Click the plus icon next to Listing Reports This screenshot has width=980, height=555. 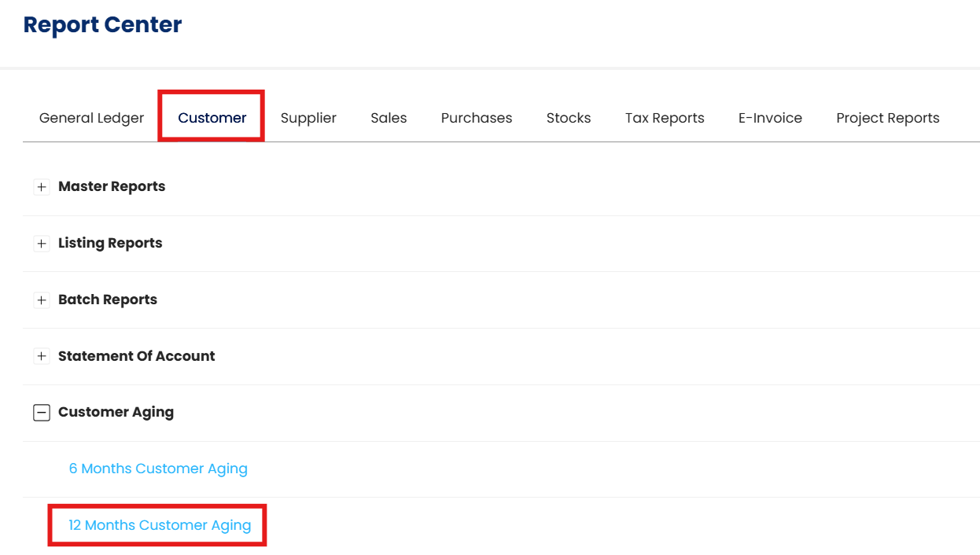point(42,244)
